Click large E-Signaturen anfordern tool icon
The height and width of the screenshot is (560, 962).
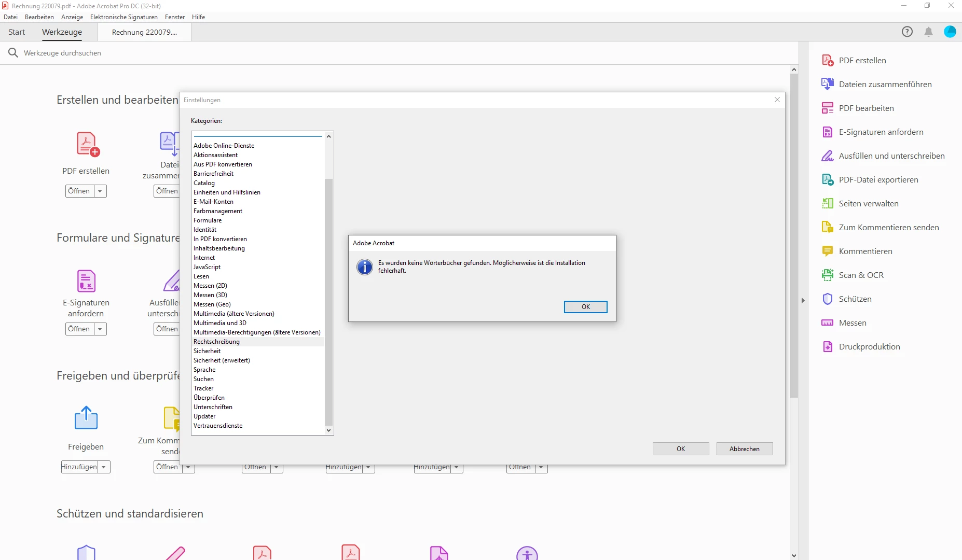pyautogui.click(x=86, y=281)
